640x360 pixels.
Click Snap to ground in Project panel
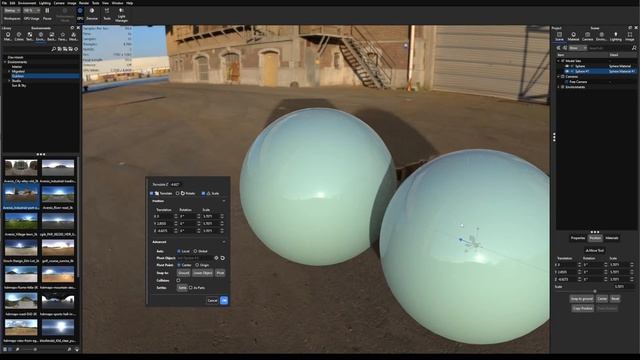pos(582,299)
